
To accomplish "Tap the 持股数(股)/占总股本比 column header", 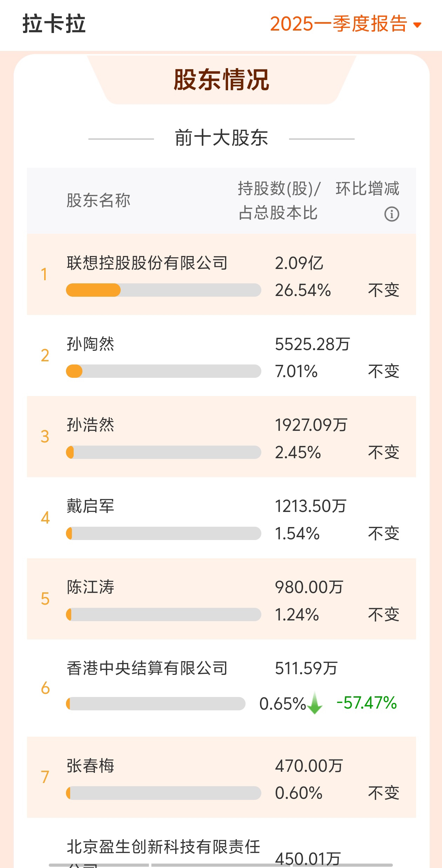I will click(x=279, y=200).
